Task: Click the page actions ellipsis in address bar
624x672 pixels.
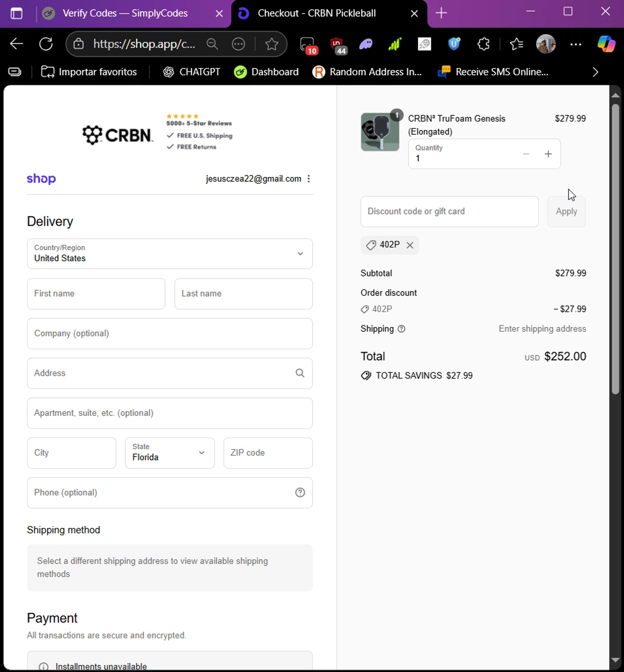Action: click(x=238, y=44)
